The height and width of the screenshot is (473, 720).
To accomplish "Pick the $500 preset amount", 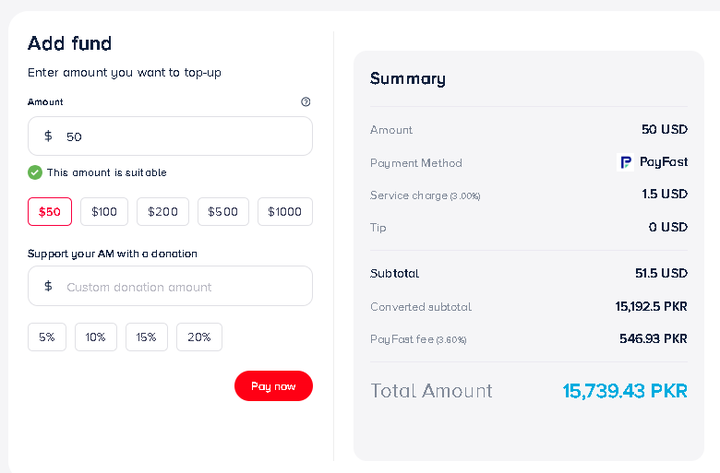I will pyautogui.click(x=223, y=211).
